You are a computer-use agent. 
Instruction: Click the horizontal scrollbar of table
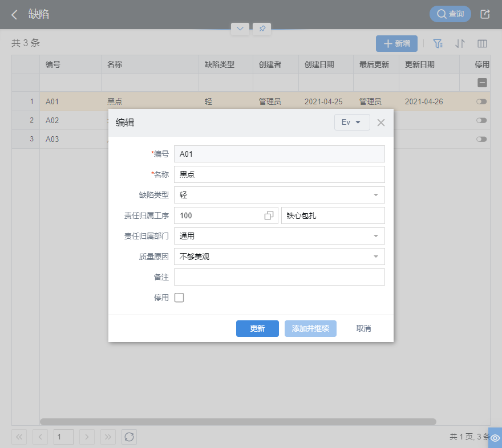pos(238,422)
